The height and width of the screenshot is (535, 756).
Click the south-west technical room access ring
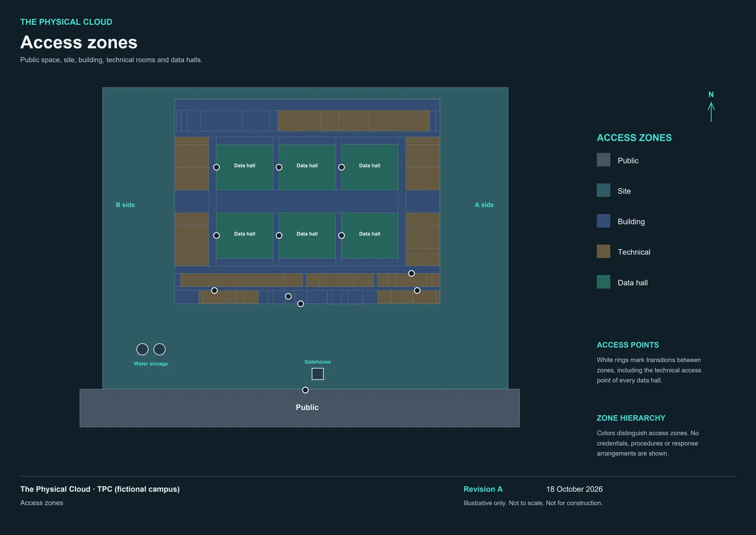(x=214, y=291)
